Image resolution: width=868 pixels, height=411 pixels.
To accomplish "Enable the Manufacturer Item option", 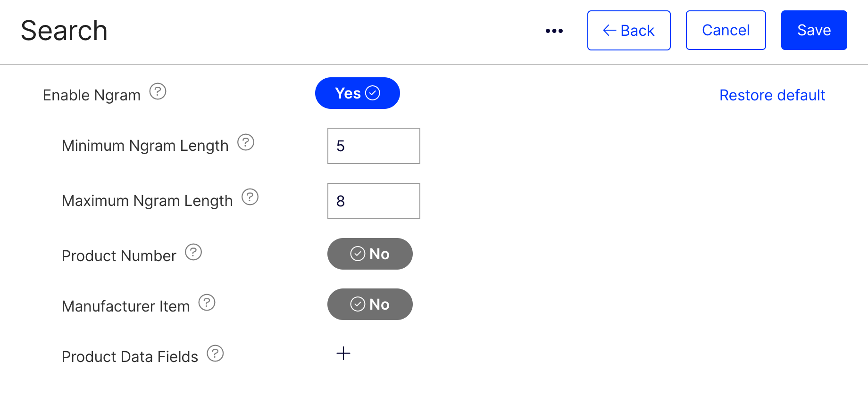I will coord(370,304).
